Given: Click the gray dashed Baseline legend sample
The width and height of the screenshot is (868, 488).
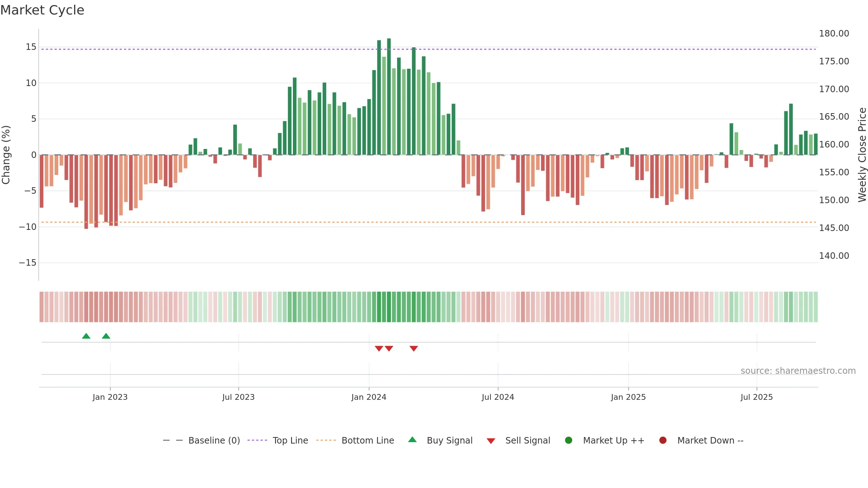Looking at the screenshot, I should click(x=173, y=440).
